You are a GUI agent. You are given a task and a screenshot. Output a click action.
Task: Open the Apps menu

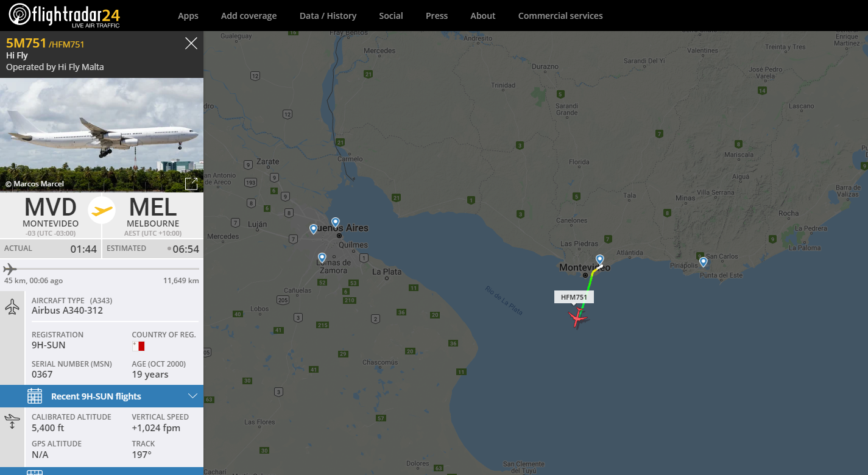click(x=188, y=16)
